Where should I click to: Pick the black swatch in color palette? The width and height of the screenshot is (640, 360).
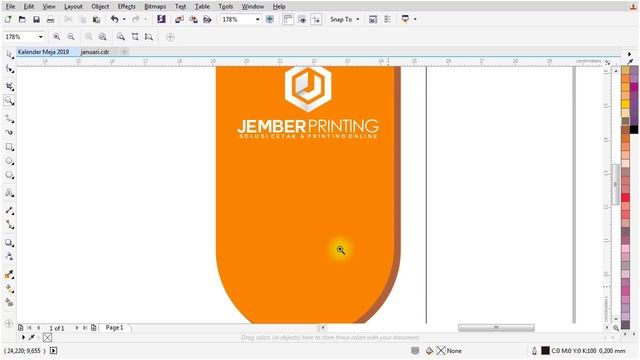(633, 129)
